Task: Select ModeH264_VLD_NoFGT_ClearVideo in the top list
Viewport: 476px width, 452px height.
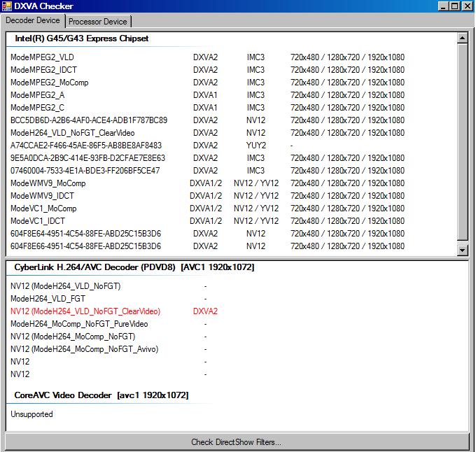Action: click(x=73, y=133)
